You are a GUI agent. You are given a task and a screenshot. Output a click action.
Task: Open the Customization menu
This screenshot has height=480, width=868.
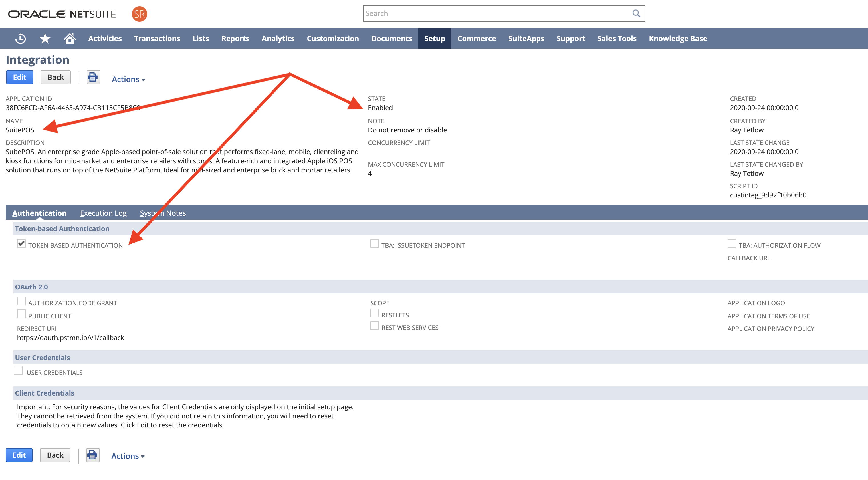[333, 39]
